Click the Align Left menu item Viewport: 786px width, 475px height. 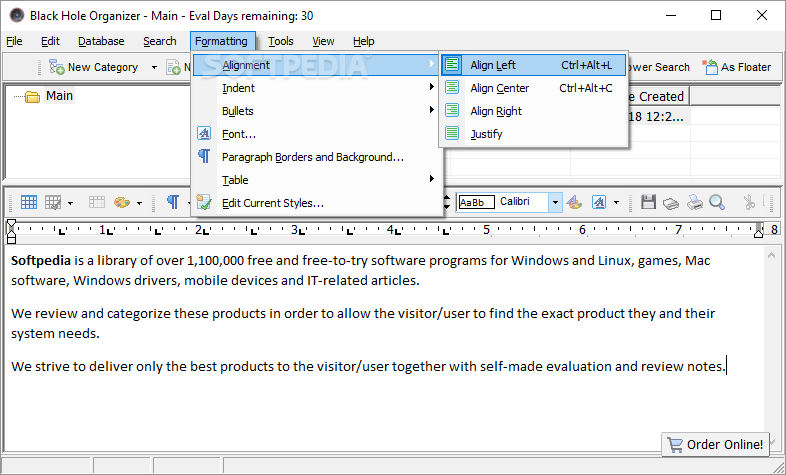533,65
